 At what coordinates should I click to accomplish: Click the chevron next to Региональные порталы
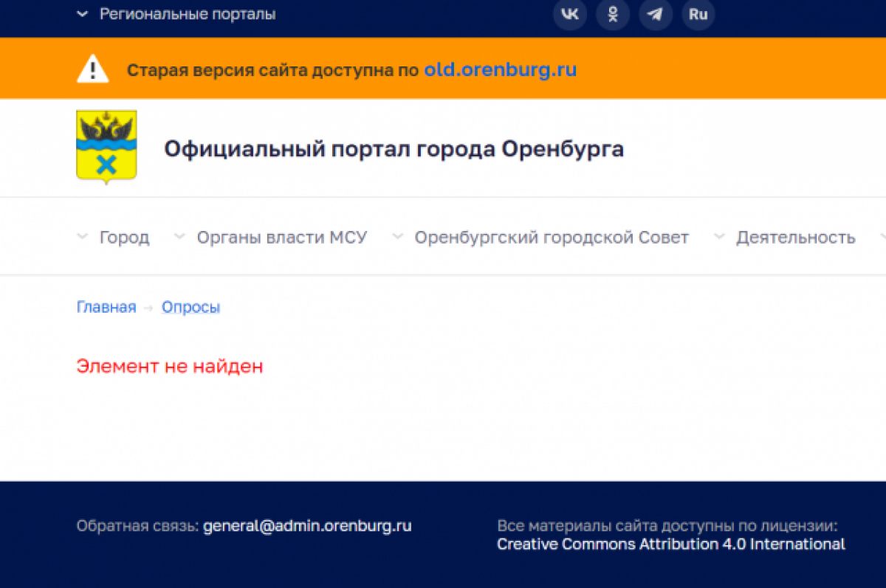(x=82, y=13)
